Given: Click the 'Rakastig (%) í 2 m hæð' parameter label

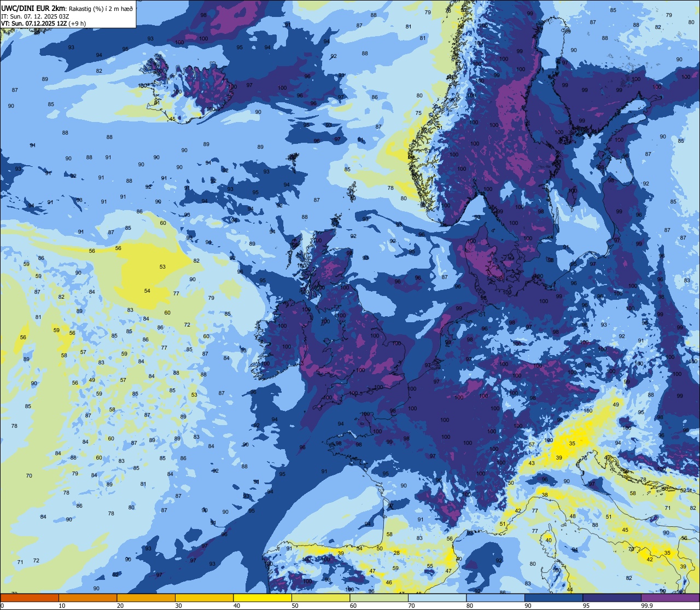Looking at the screenshot, I should [102, 8].
